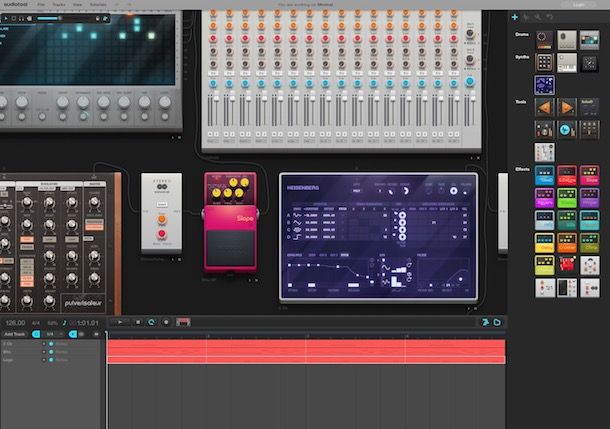Add the white effect with dark center panel

pos(567,288)
